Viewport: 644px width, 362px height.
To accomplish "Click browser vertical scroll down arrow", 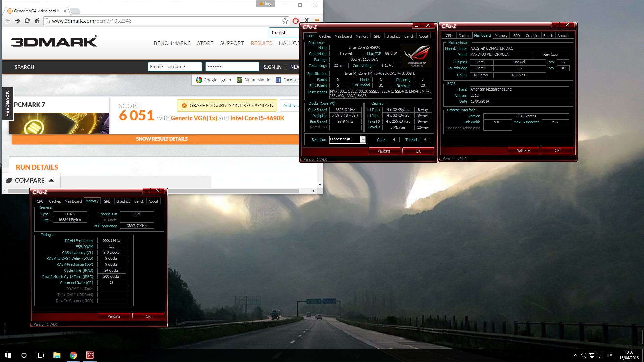I will click(x=320, y=185).
